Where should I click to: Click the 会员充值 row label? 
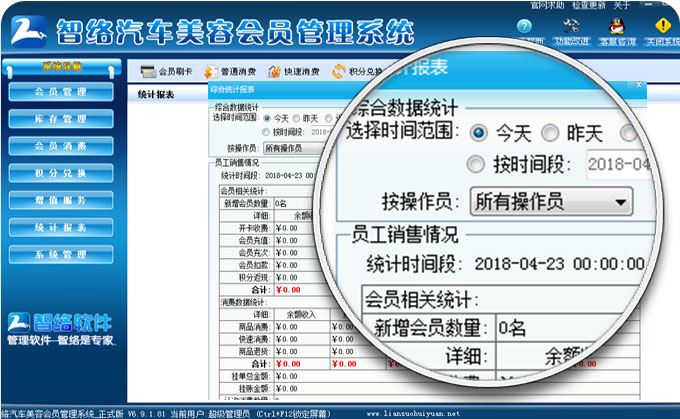click(x=254, y=240)
